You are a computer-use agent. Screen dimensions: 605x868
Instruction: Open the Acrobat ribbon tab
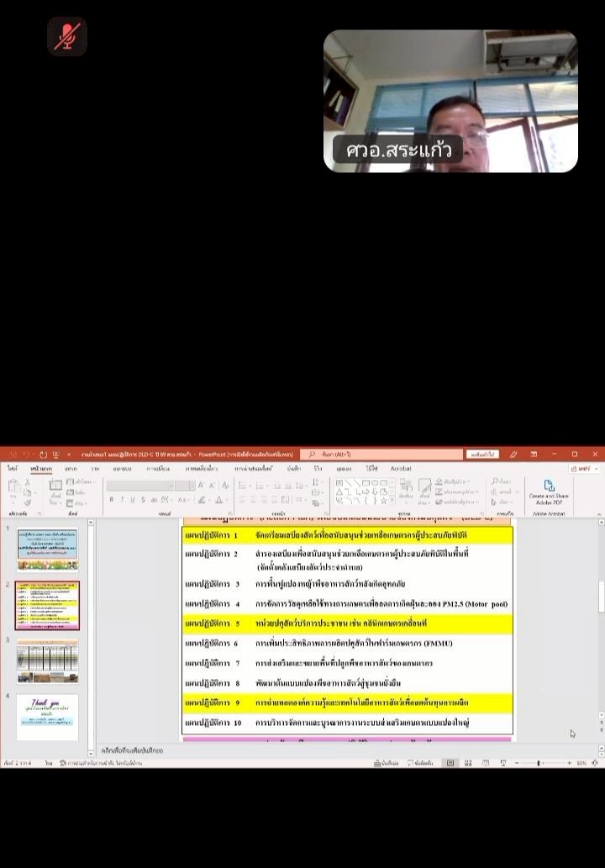tap(401, 468)
